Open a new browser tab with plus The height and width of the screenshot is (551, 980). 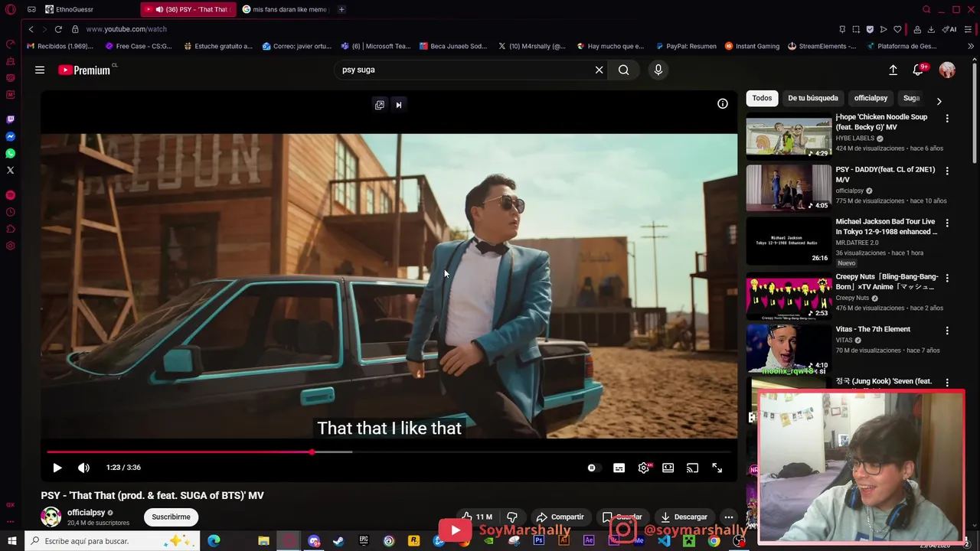click(341, 9)
